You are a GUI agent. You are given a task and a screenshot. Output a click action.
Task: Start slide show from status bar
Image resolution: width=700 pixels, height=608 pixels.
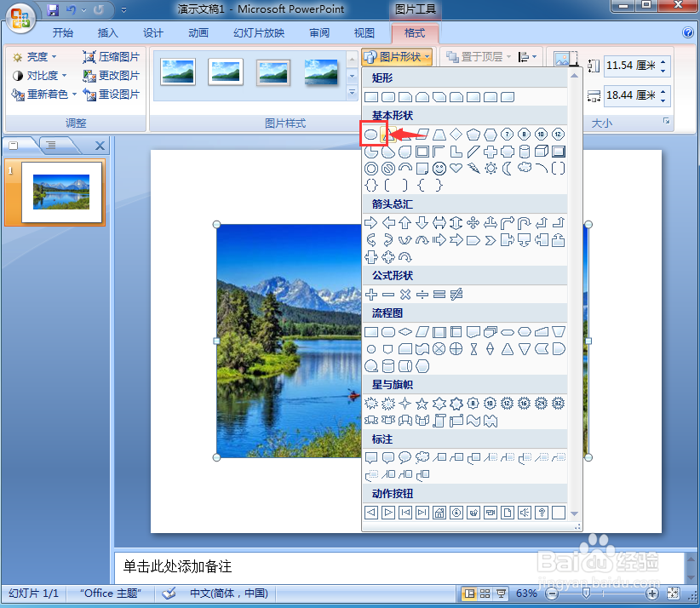[x=501, y=594]
